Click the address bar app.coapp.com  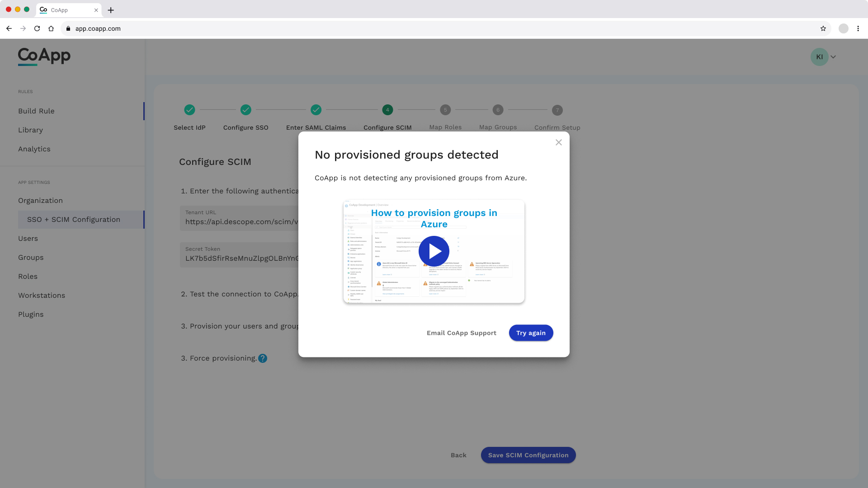click(x=445, y=28)
